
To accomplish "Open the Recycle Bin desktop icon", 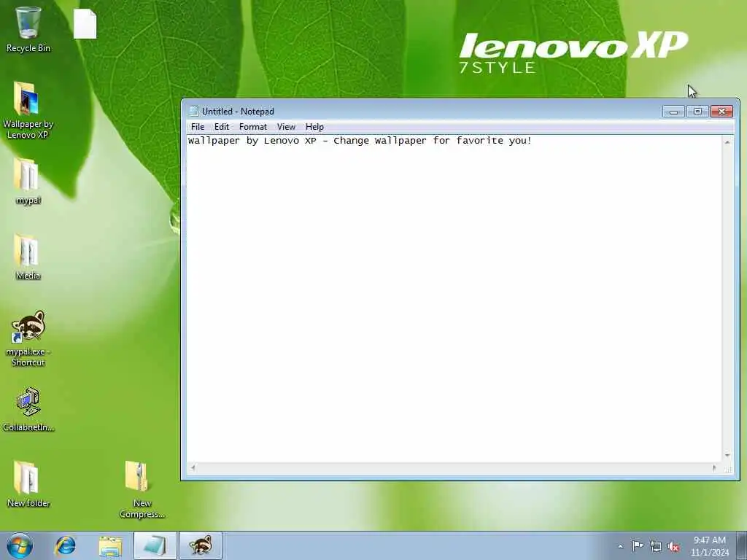I will click(x=28, y=29).
